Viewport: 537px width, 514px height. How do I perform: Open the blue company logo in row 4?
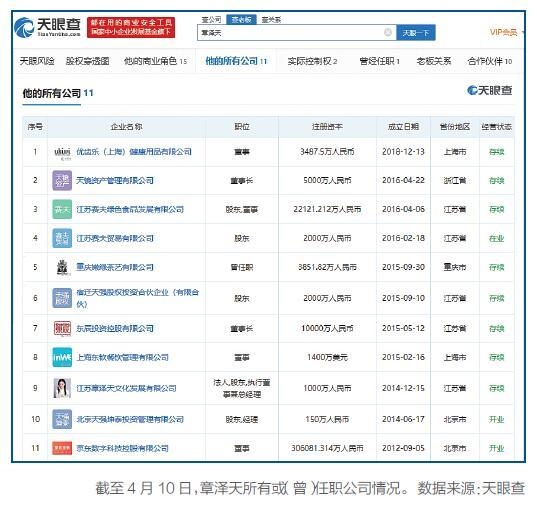[x=62, y=238]
